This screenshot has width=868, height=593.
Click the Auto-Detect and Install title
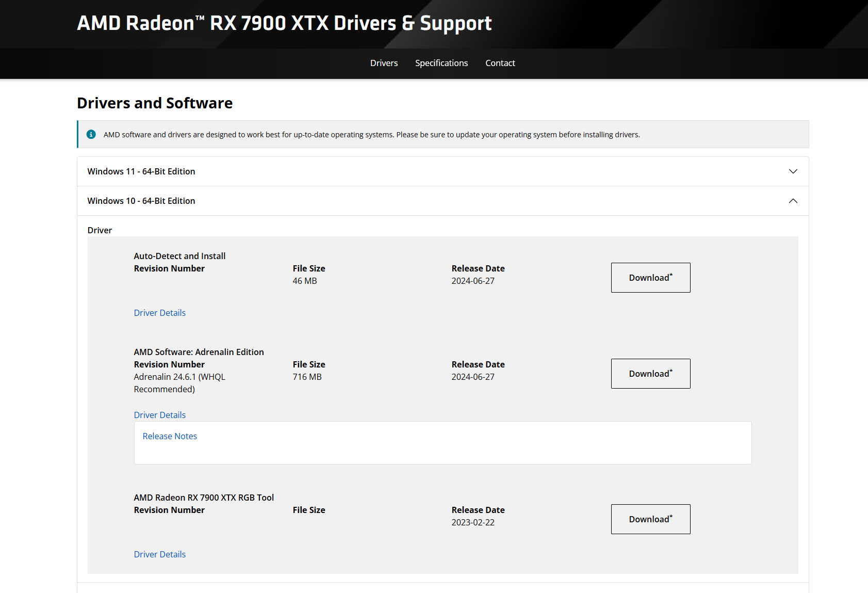(x=179, y=256)
